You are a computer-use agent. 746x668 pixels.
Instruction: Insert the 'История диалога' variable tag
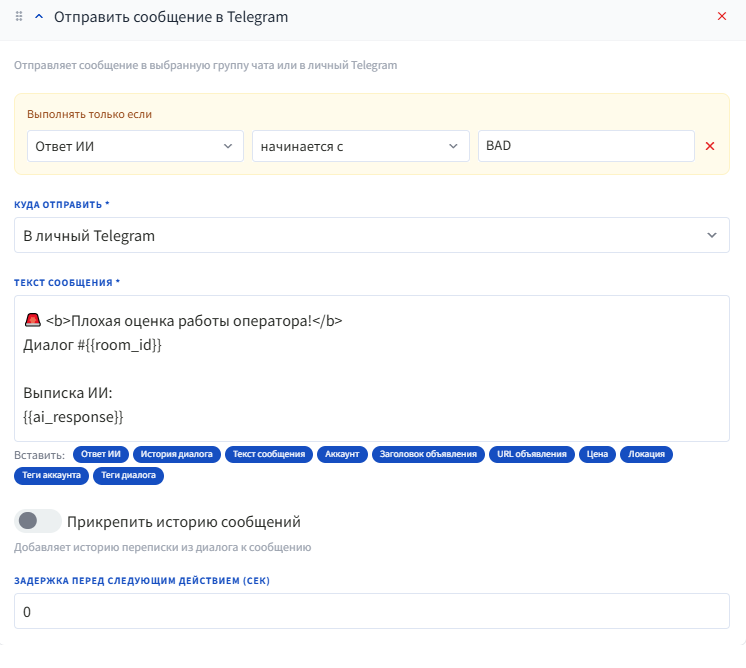coord(177,454)
